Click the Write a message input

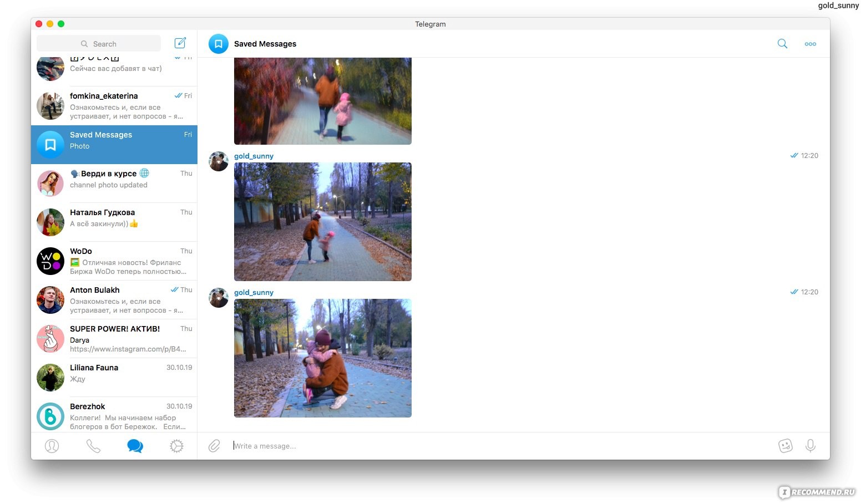[x=499, y=446]
